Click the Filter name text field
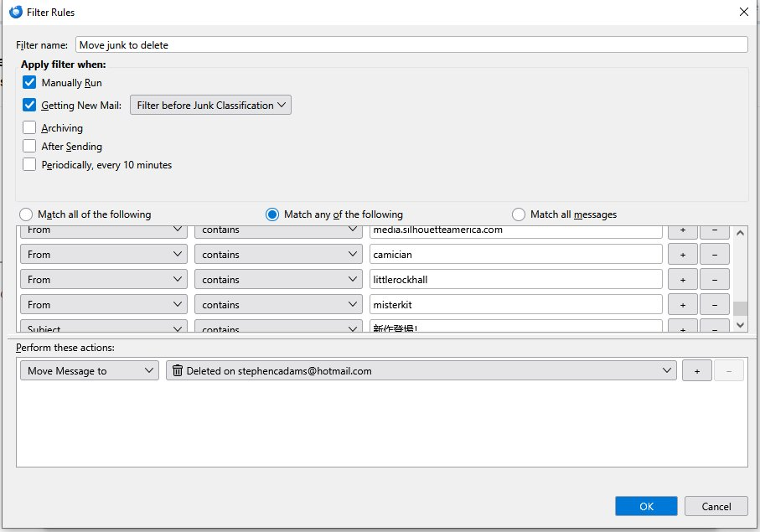The width and height of the screenshot is (760, 532). tap(411, 45)
